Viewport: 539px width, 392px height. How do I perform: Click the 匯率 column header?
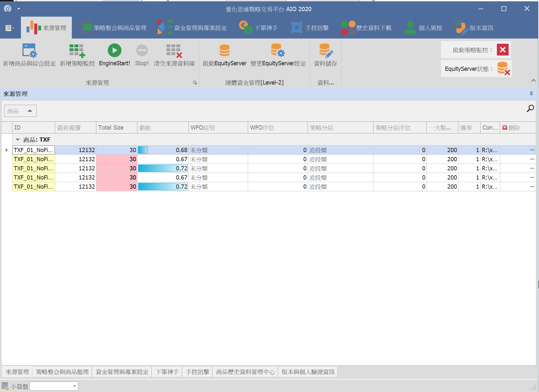pos(469,128)
